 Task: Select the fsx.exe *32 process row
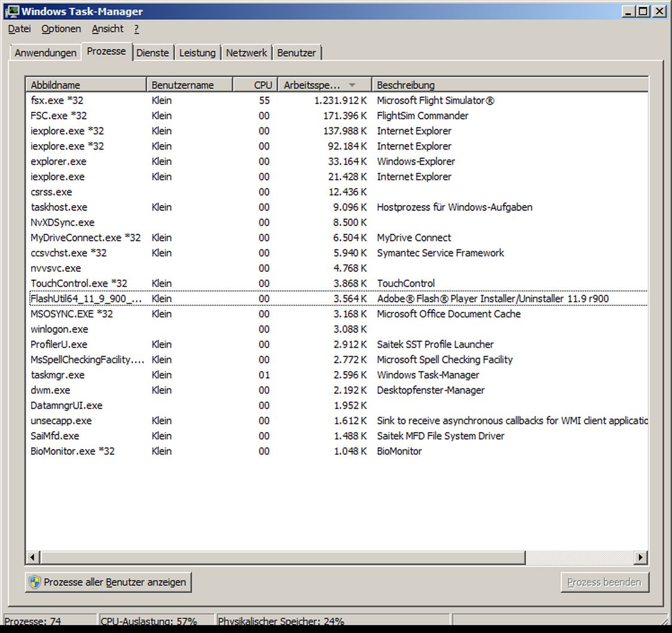coord(337,100)
